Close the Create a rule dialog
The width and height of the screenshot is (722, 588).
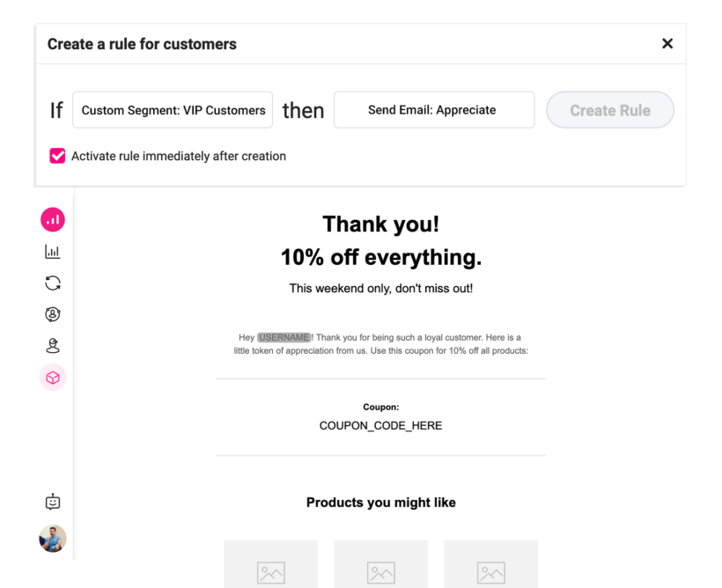pyautogui.click(x=667, y=44)
